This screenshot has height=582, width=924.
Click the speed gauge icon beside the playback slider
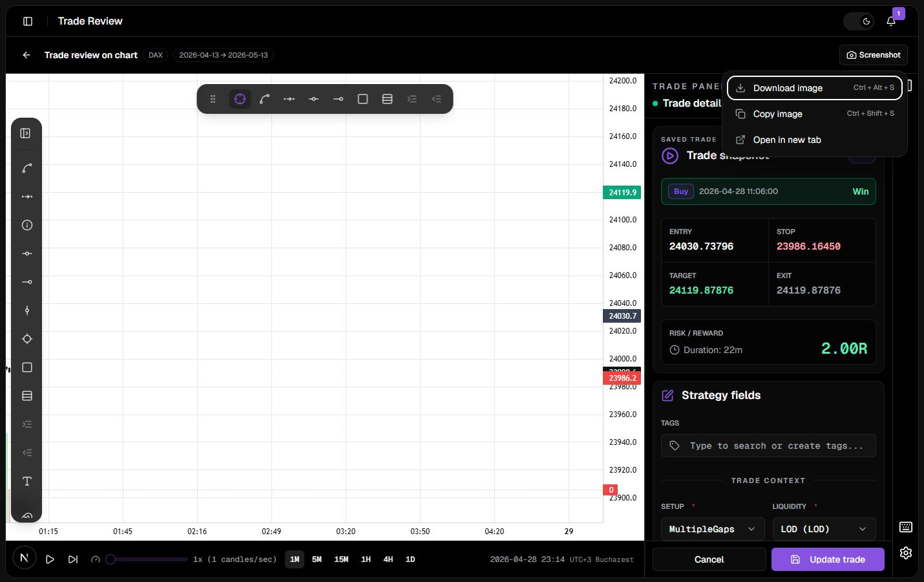[x=96, y=559]
